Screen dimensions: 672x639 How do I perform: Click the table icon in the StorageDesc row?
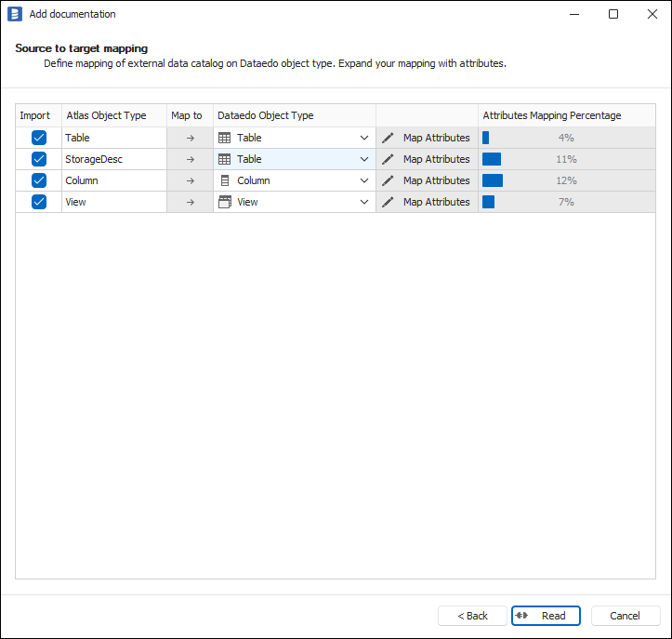(x=225, y=159)
